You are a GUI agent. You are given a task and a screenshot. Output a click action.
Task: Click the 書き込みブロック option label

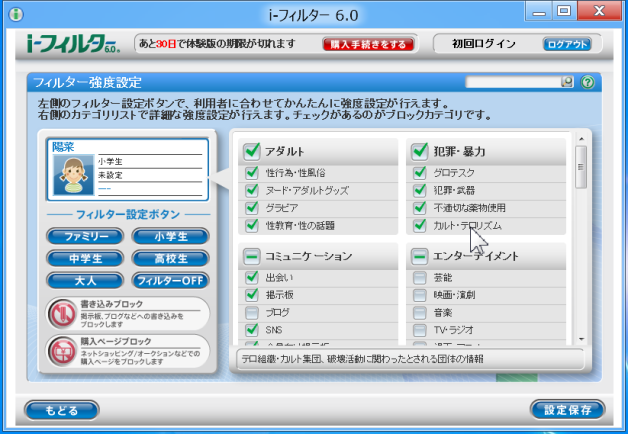[x=111, y=304]
